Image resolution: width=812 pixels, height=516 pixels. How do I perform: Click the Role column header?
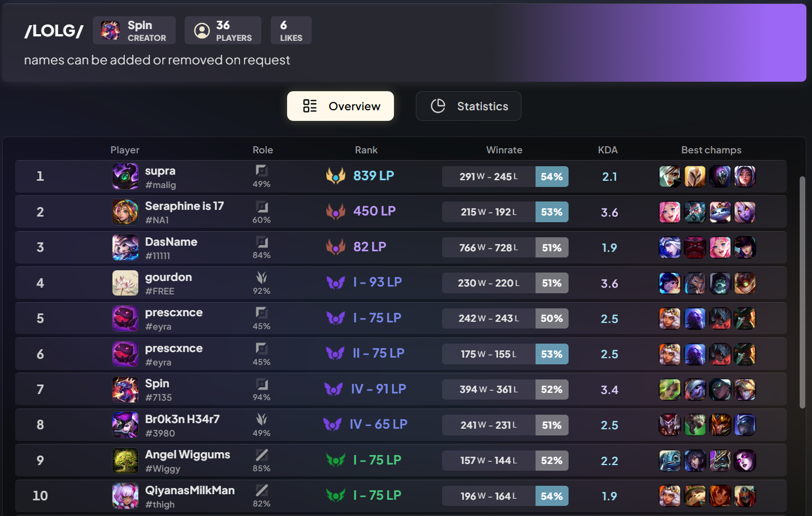[262, 150]
